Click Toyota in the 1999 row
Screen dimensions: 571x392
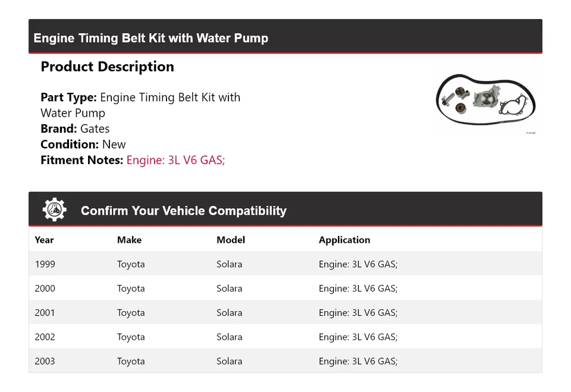click(x=131, y=264)
